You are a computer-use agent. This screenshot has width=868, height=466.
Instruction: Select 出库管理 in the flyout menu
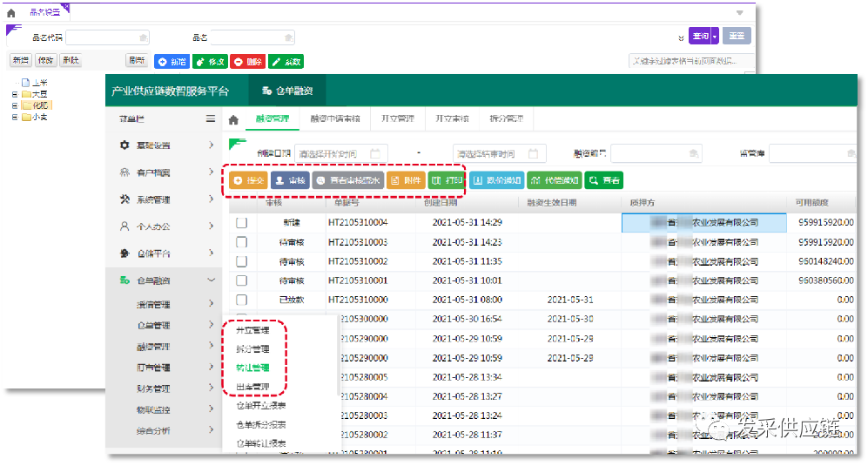252,387
